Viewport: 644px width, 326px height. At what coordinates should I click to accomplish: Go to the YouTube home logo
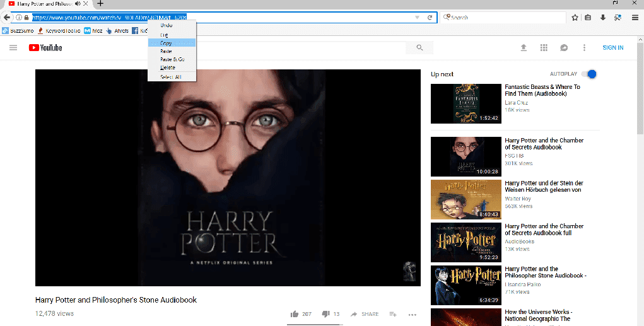[x=45, y=48]
